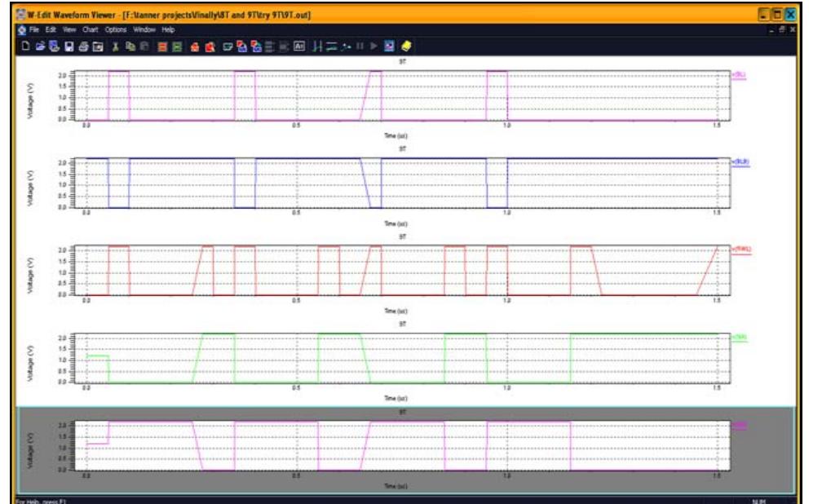Viewport: 822px width, 504px height.
Task: Click the grey stacked-lines toolbar icon
Action: tap(269, 46)
